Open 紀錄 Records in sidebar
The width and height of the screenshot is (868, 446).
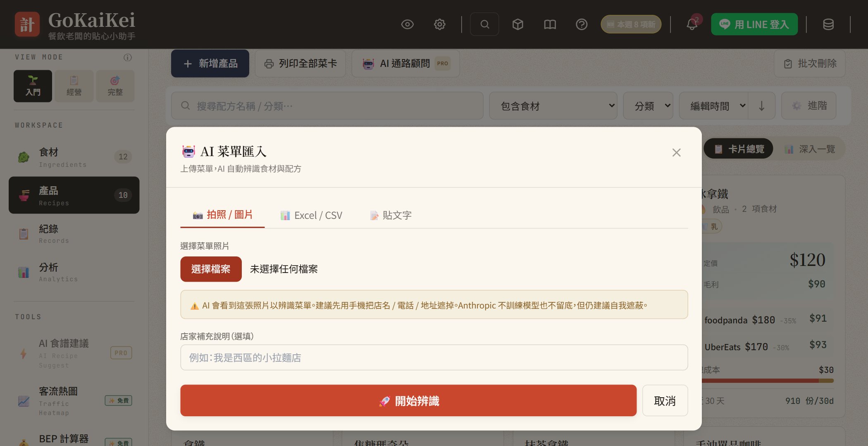[x=74, y=233]
